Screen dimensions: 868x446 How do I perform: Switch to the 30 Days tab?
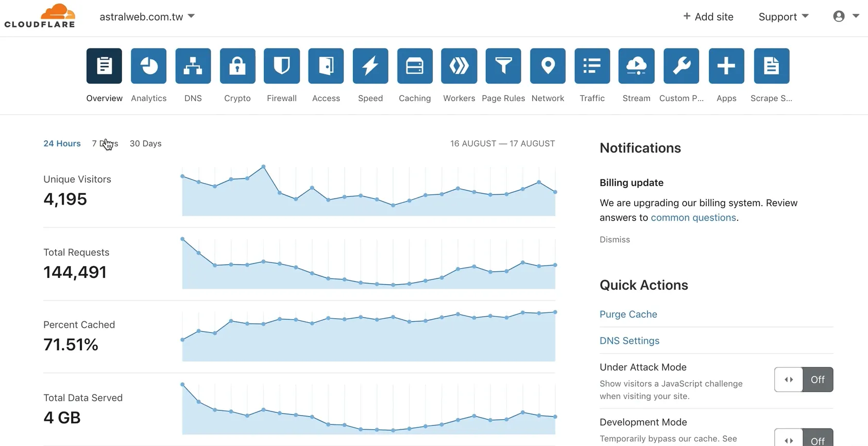point(145,143)
